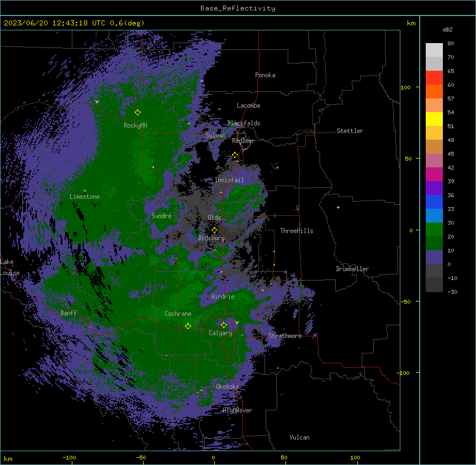
Task: Click the yellow diamond marker above RockyMH
Action: coord(137,113)
